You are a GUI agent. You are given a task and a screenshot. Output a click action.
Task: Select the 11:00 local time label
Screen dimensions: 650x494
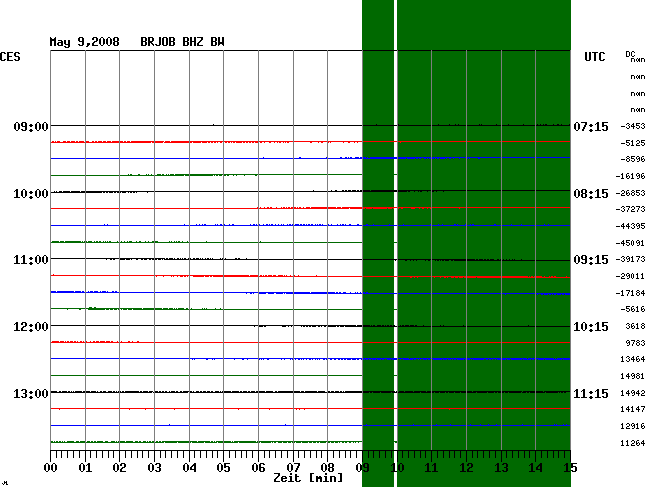(31, 260)
